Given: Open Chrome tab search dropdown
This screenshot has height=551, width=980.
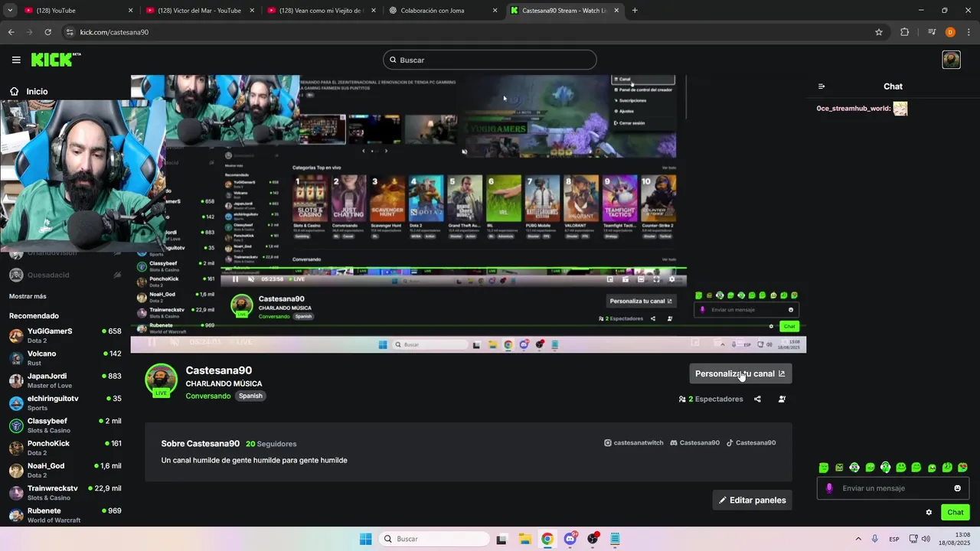Looking at the screenshot, I should pos(10,11).
